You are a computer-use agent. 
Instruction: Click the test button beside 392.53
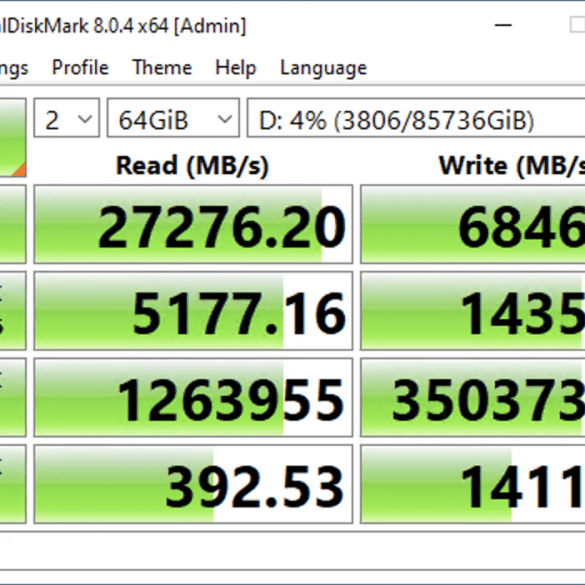click(13, 484)
